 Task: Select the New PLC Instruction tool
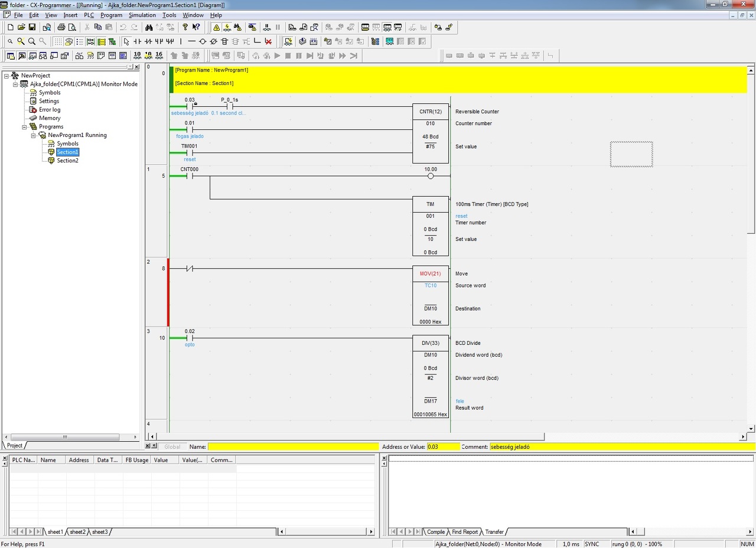pos(224,41)
